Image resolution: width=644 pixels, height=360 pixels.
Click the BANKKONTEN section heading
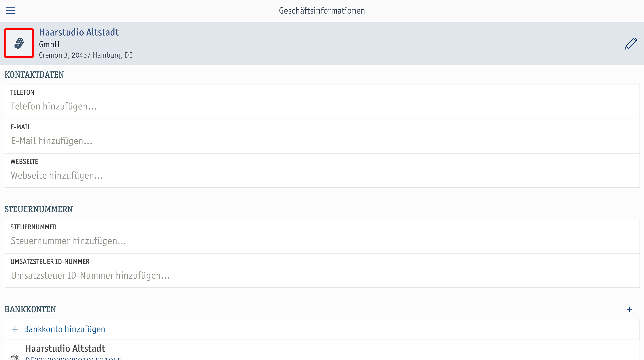30,309
